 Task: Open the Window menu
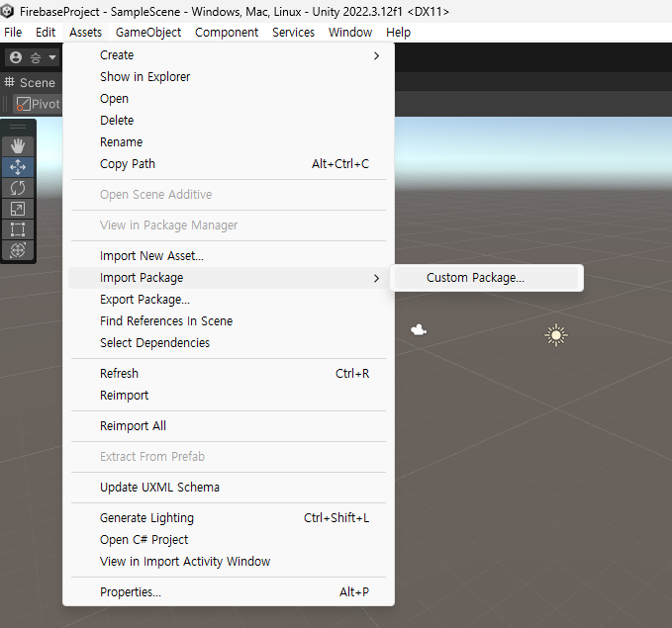350,32
